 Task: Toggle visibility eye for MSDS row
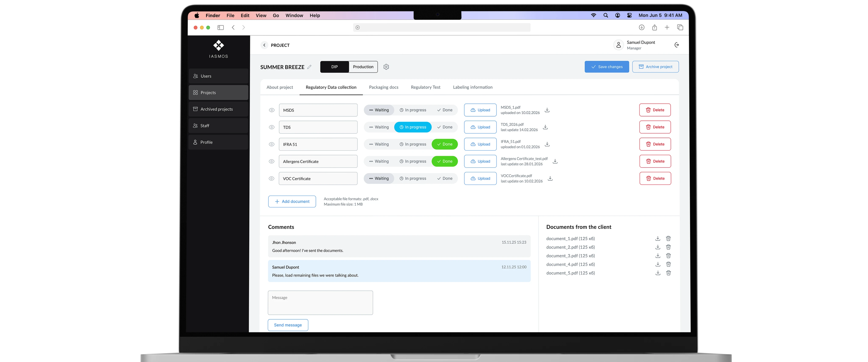(x=272, y=110)
